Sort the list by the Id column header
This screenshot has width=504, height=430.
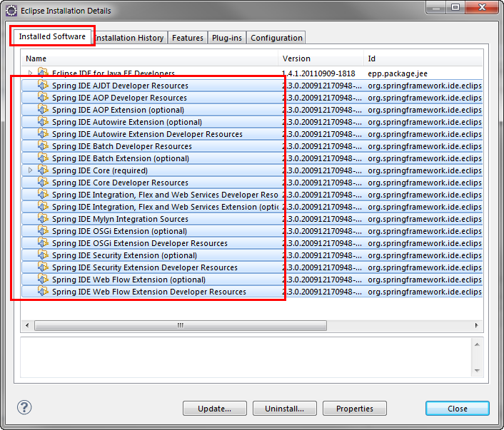423,58
